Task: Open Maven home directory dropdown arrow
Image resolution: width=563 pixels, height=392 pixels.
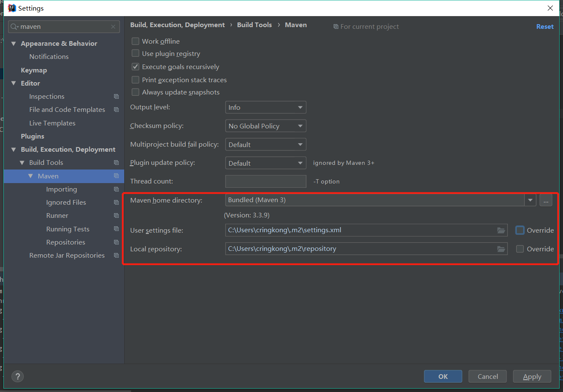Action: point(530,200)
